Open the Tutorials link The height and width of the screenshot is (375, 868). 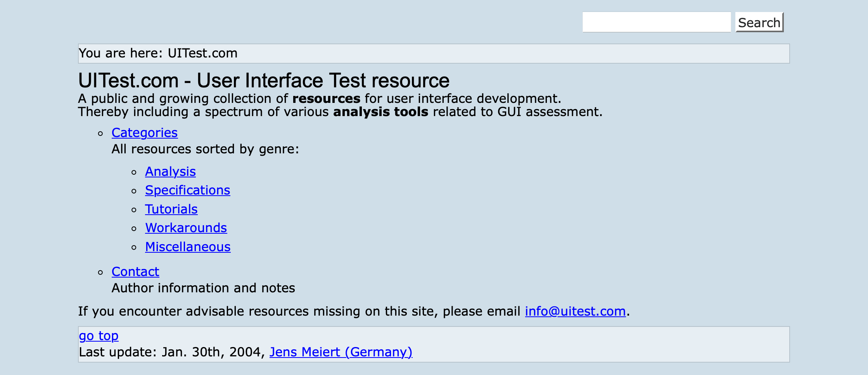point(171,209)
